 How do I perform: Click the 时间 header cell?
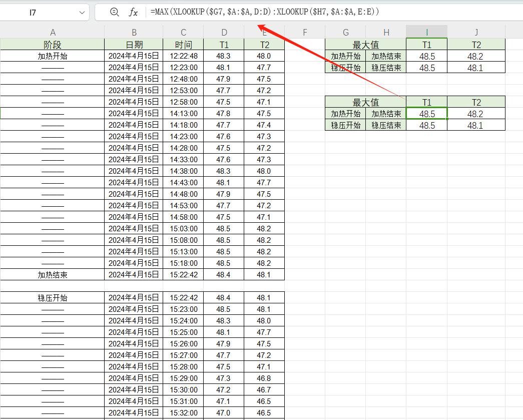(184, 45)
